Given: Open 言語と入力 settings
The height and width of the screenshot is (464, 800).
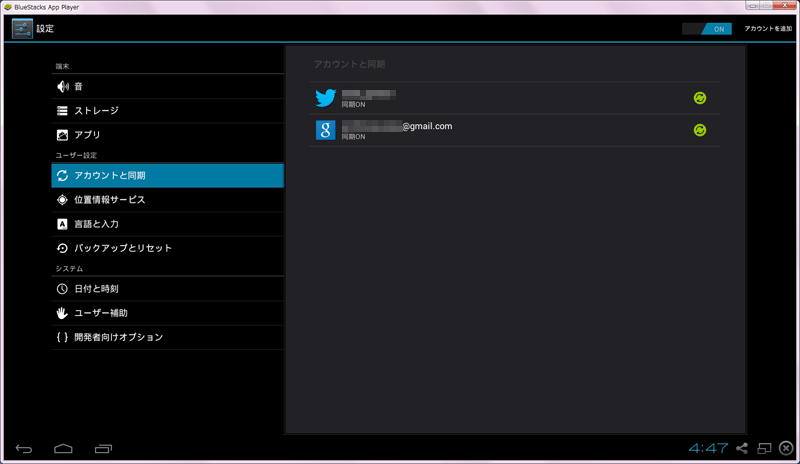Looking at the screenshot, I should [167, 224].
